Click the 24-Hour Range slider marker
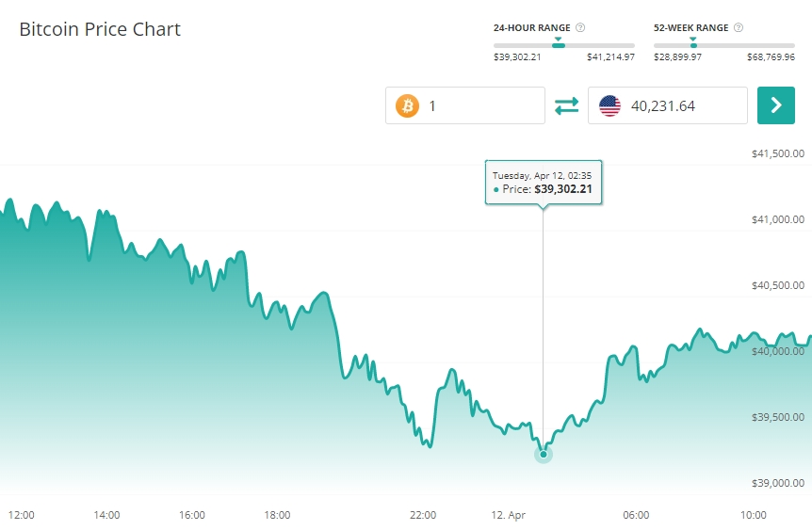The image size is (812, 530). tap(559, 43)
